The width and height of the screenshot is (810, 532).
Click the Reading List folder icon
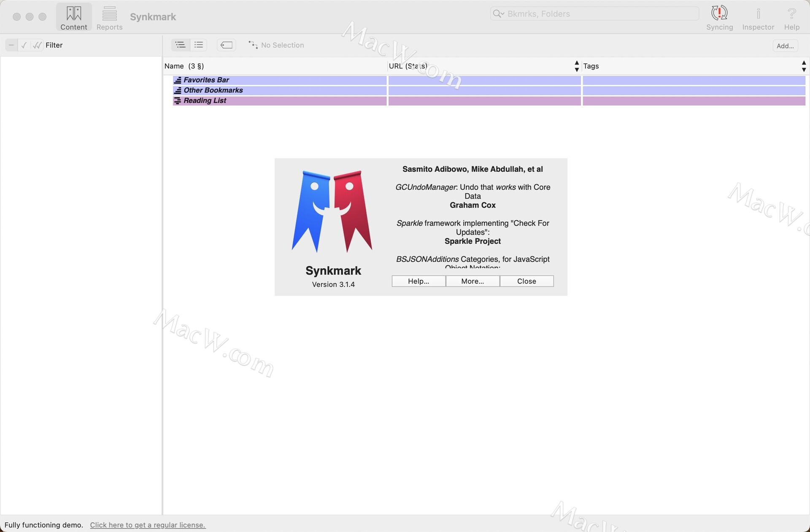click(x=178, y=100)
